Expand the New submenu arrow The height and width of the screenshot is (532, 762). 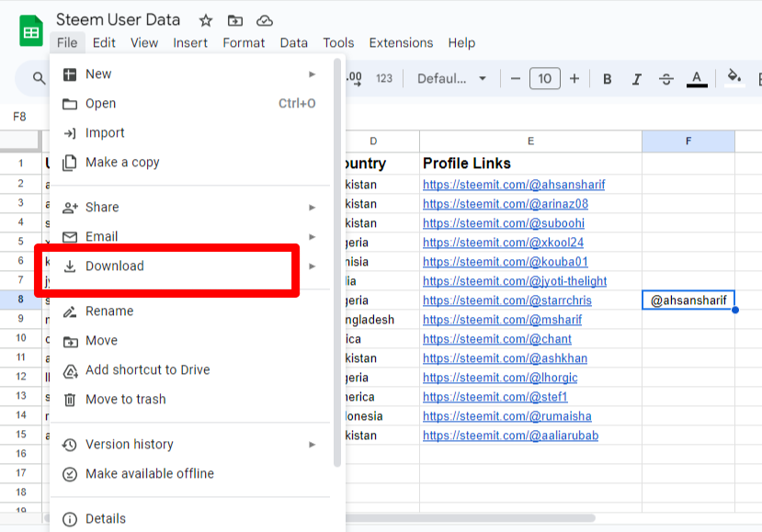tap(312, 74)
